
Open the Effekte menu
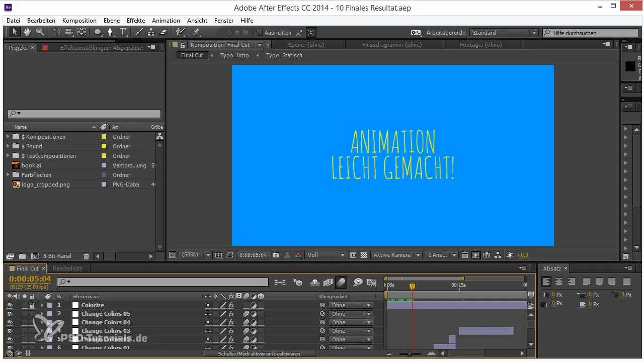[x=136, y=21]
